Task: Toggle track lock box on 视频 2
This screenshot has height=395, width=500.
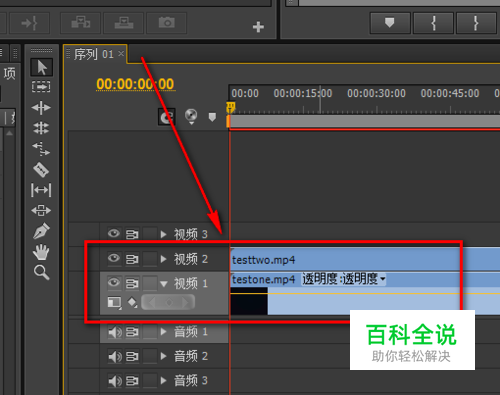Action: 150,259
